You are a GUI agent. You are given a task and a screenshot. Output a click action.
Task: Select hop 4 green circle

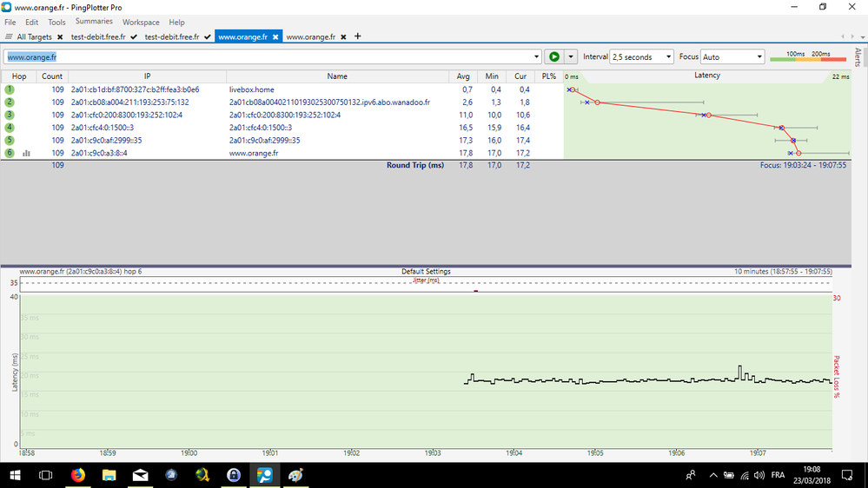[10, 128]
